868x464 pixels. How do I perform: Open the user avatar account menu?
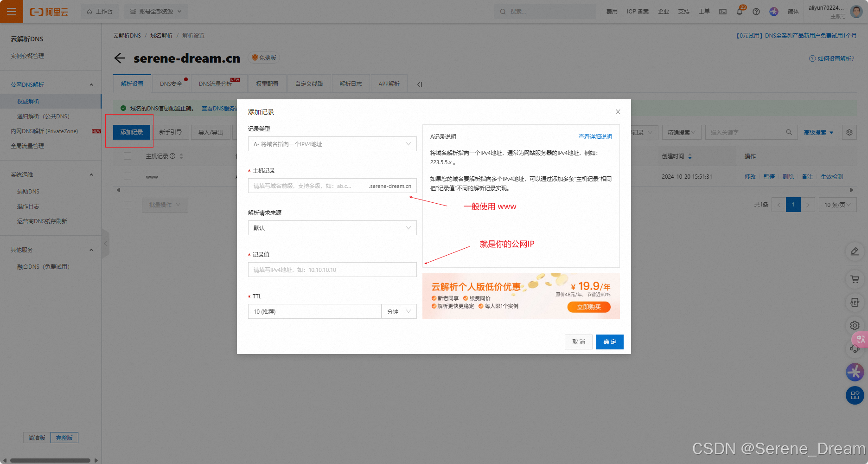tap(856, 11)
